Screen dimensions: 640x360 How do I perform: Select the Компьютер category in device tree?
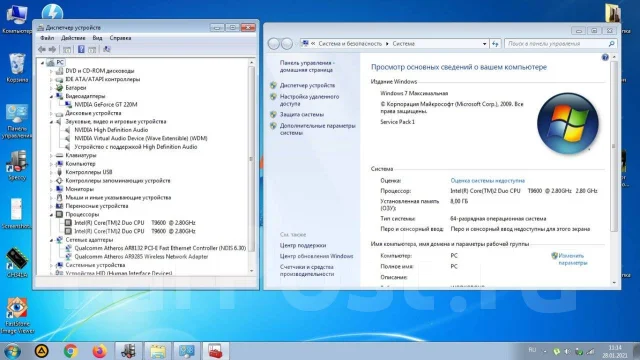pyautogui.click(x=80, y=164)
